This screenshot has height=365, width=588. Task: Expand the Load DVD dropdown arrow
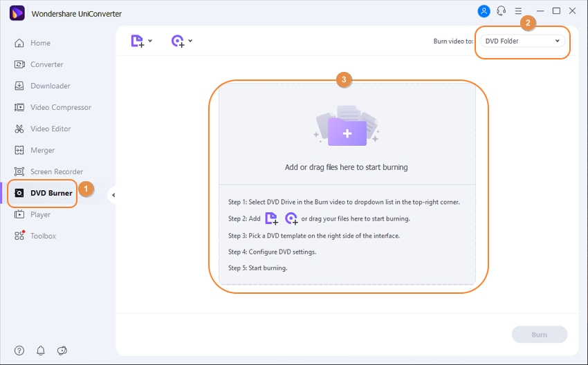tap(190, 41)
